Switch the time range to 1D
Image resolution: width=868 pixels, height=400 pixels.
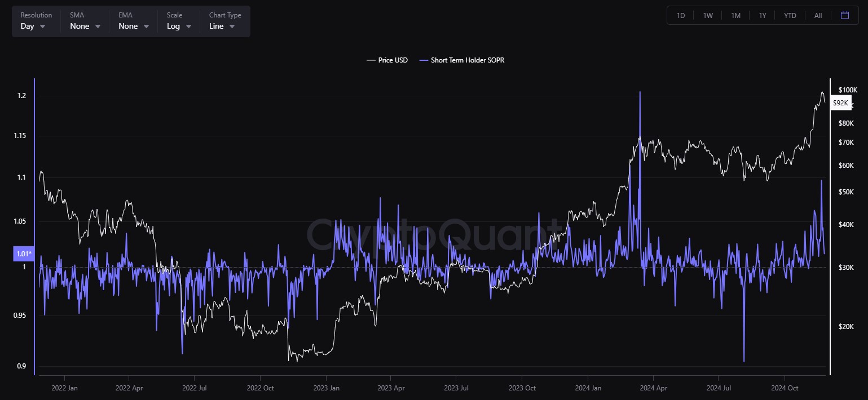pyautogui.click(x=680, y=15)
